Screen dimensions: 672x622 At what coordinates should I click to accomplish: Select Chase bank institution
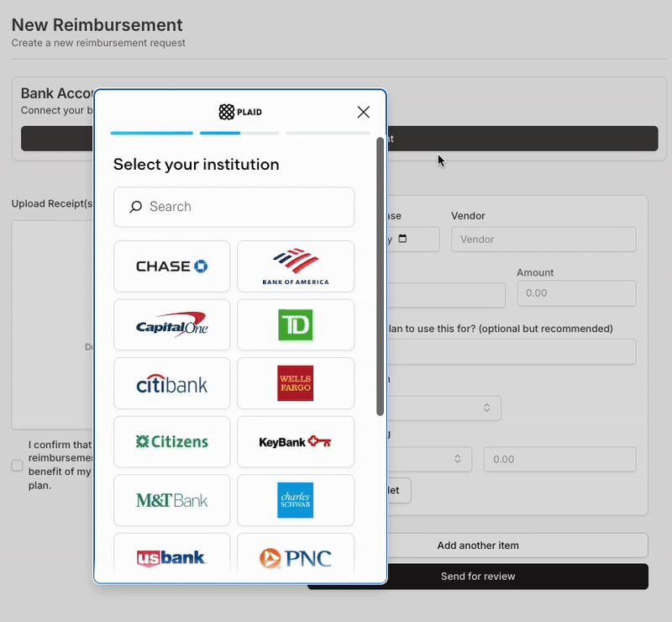coord(171,266)
